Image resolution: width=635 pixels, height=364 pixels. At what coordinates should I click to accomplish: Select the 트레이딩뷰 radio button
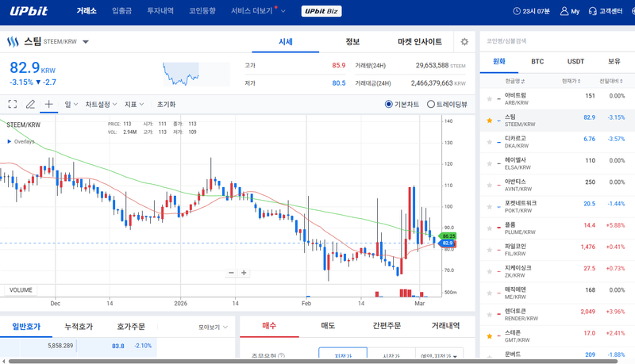(431, 104)
